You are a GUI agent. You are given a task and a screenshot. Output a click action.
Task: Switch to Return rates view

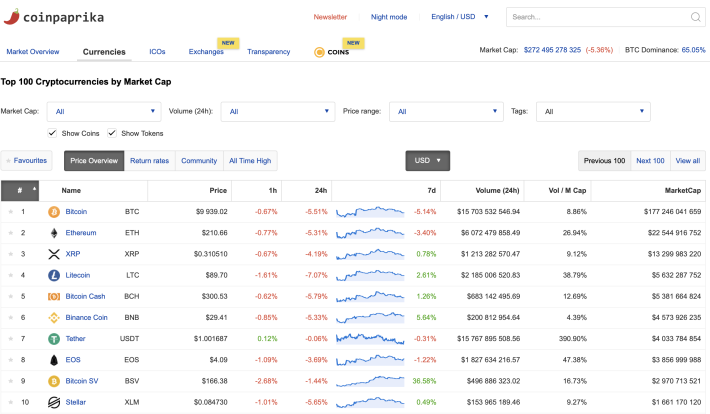149,161
